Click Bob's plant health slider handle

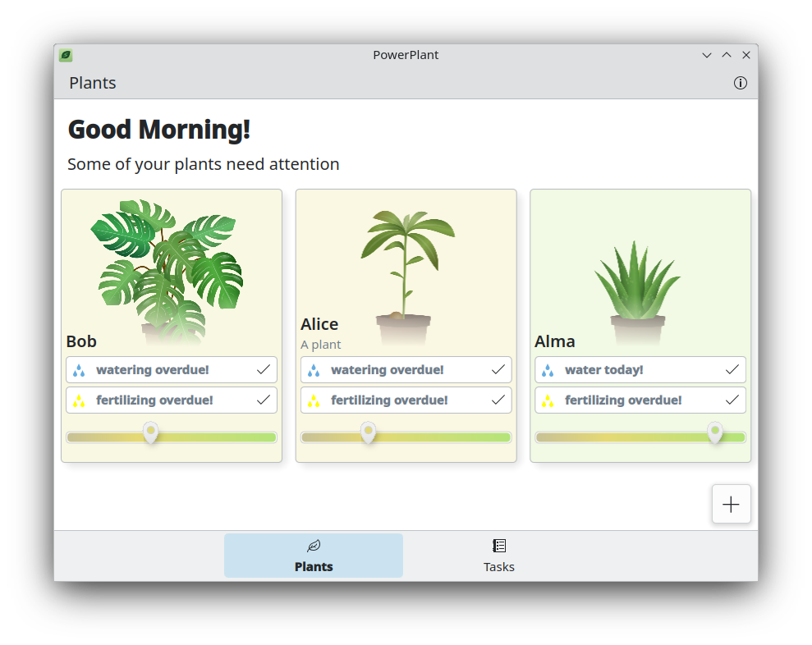(x=150, y=432)
